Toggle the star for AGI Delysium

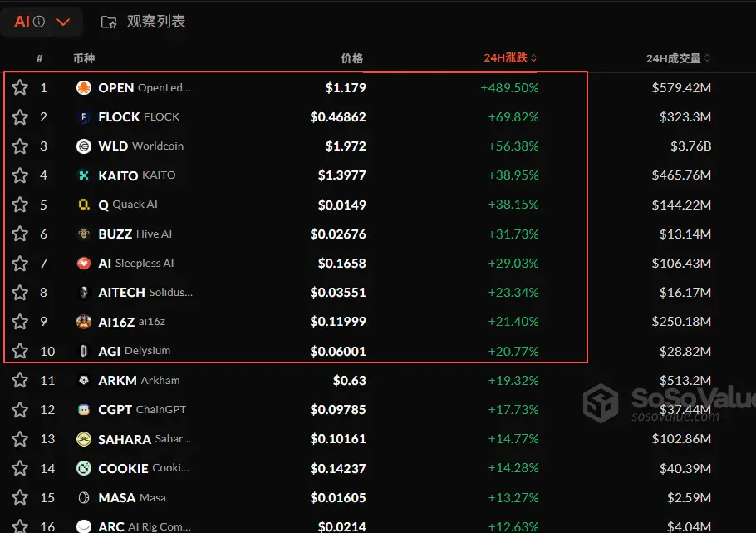tap(20, 351)
